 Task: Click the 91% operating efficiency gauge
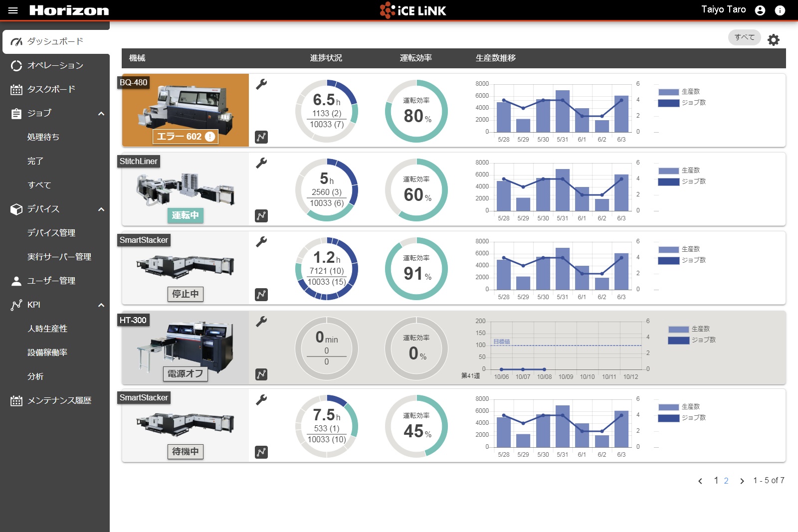pyautogui.click(x=416, y=269)
